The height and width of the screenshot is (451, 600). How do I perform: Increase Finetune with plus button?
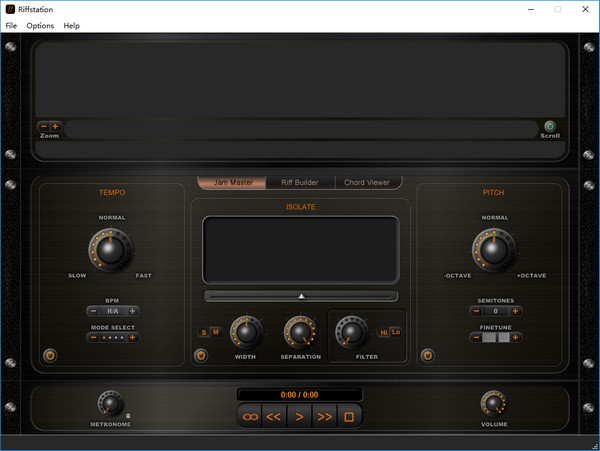[x=515, y=337]
